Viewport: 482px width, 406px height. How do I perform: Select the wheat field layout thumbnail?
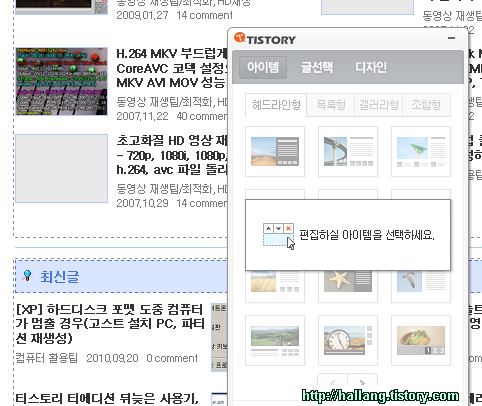tap(275, 286)
